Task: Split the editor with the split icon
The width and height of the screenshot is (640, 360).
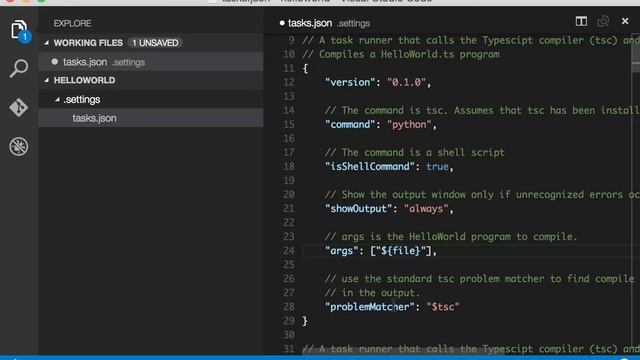Action: pyautogui.click(x=581, y=21)
